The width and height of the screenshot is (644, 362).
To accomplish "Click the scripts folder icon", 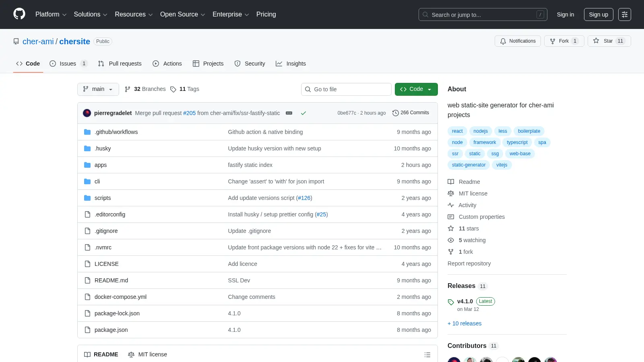I will 87,198.
